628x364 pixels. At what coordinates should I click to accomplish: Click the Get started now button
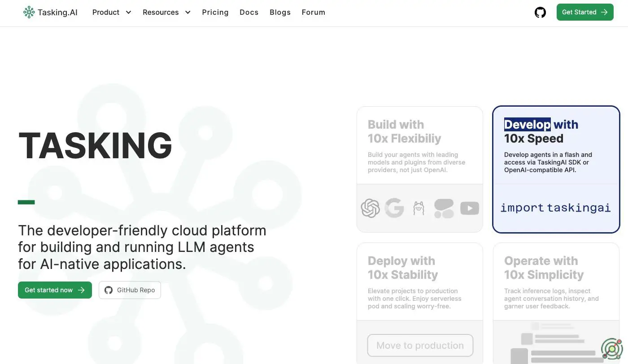(55, 290)
